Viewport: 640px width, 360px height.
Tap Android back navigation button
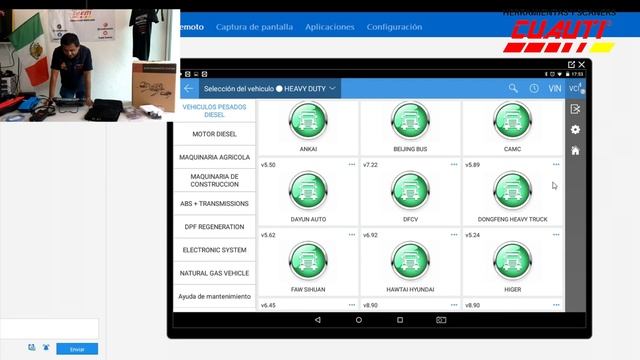pyautogui.click(x=318, y=320)
